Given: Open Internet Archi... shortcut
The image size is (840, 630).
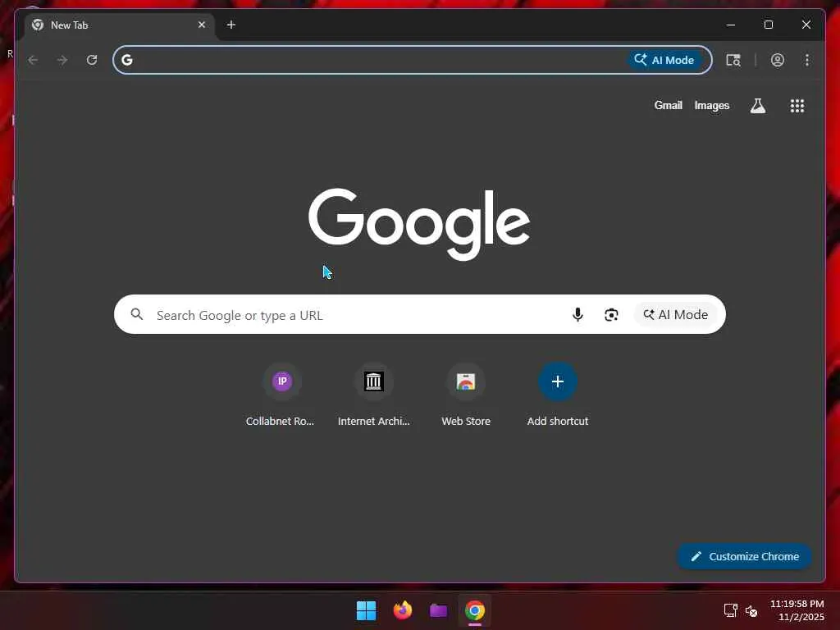Looking at the screenshot, I should pos(373,395).
